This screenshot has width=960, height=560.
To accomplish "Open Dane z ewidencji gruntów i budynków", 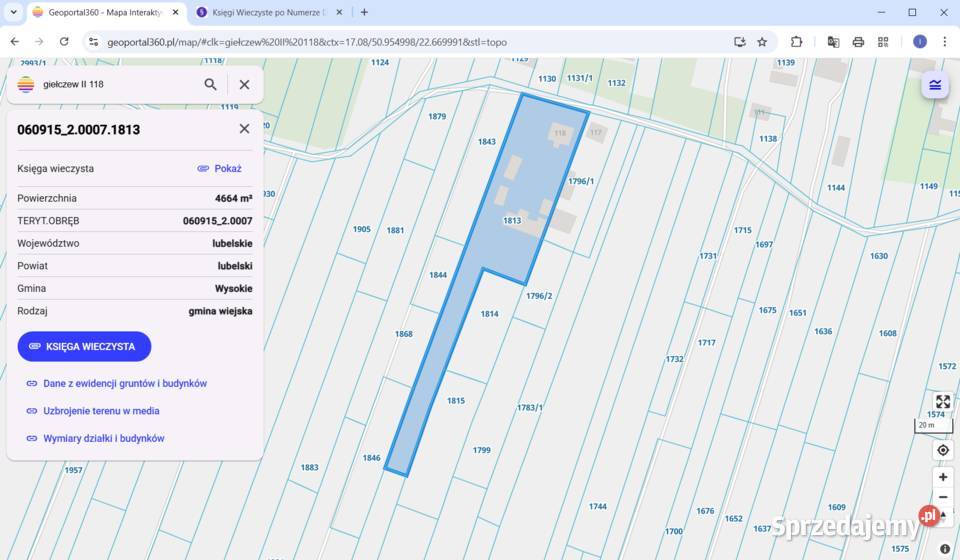I will point(117,383).
